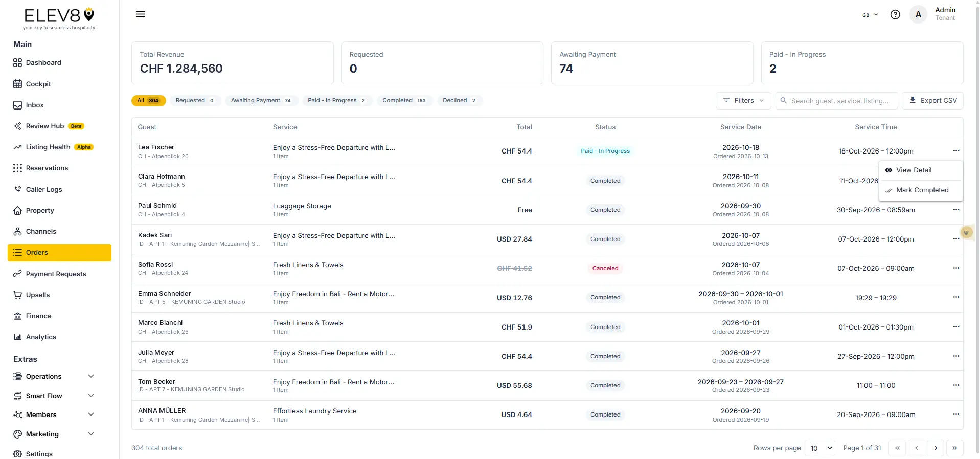
Task: Open row actions for Lea Fischer
Action: [956, 151]
